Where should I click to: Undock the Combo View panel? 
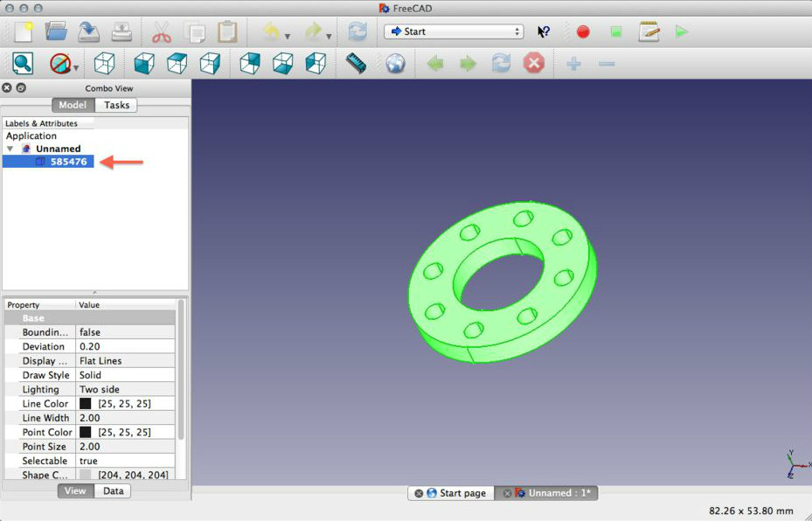coord(21,88)
